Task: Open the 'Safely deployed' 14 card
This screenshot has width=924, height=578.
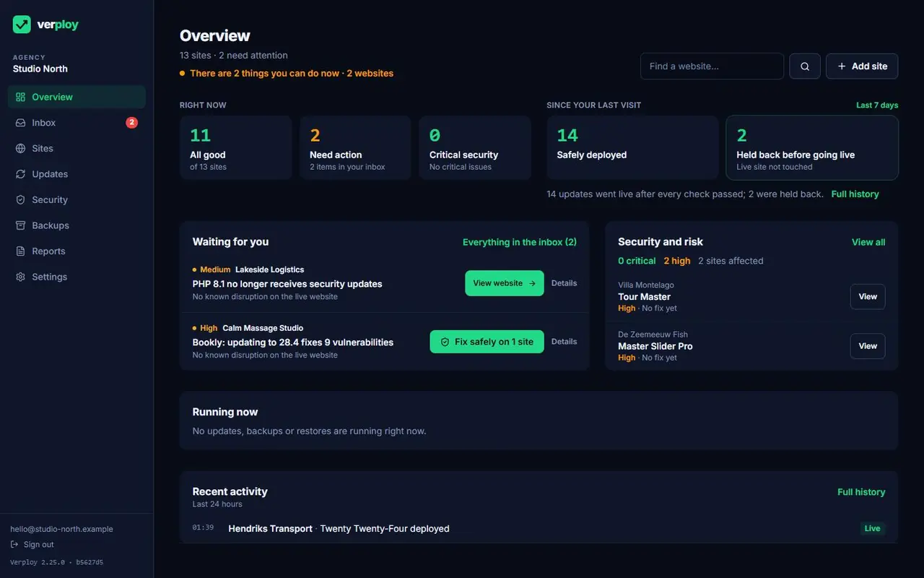Action: pyautogui.click(x=632, y=147)
